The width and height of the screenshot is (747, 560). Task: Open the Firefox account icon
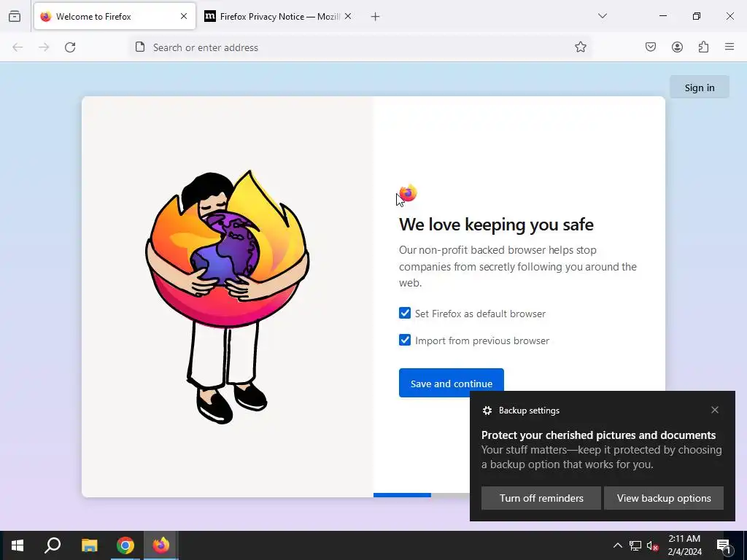point(677,47)
